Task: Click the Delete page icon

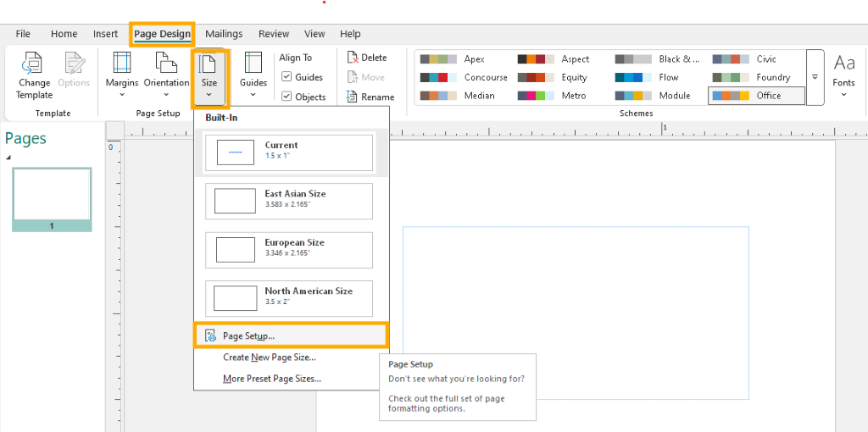Action: pyautogui.click(x=353, y=58)
